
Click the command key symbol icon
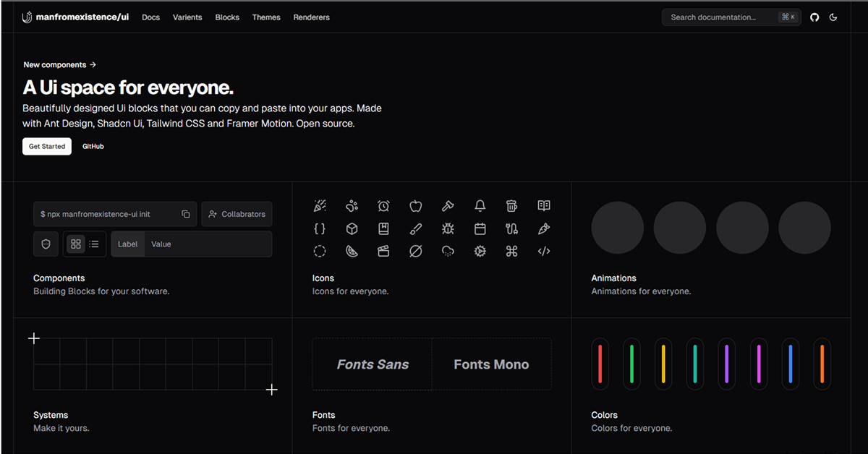[511, 251]
